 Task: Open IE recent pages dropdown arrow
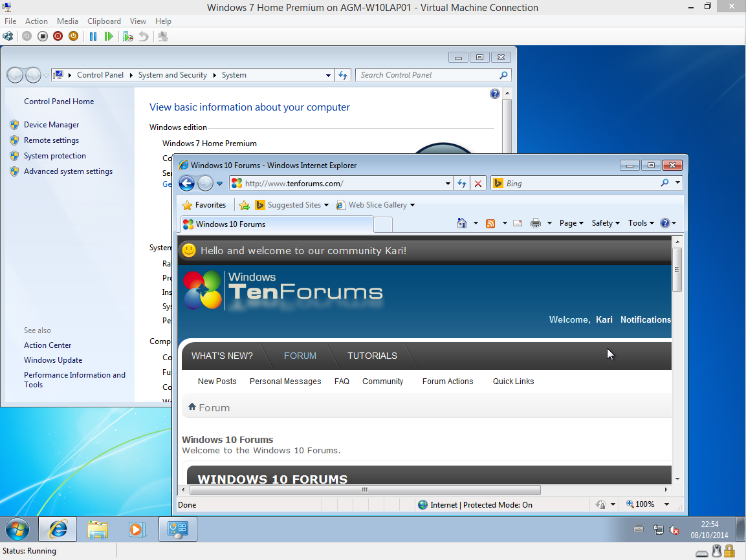(x=220, y=184)
